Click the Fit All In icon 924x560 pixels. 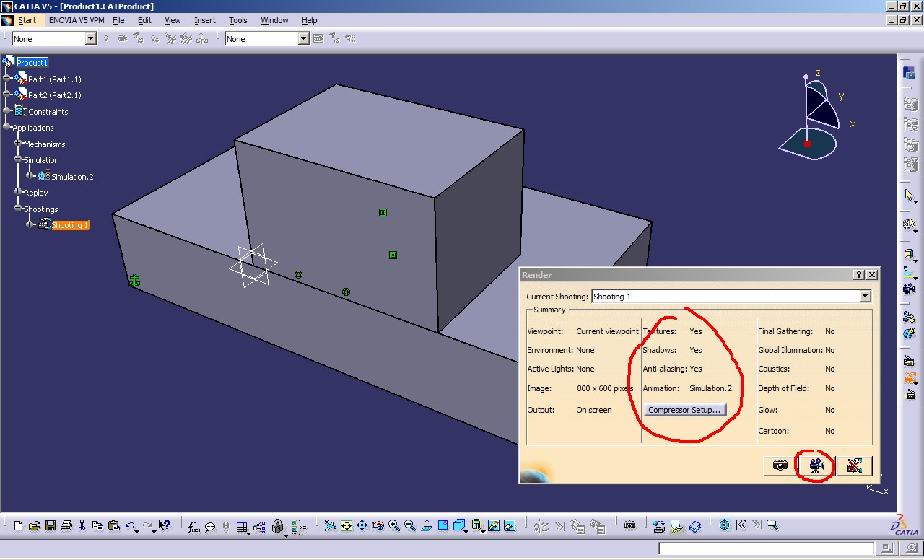point(346,526)
